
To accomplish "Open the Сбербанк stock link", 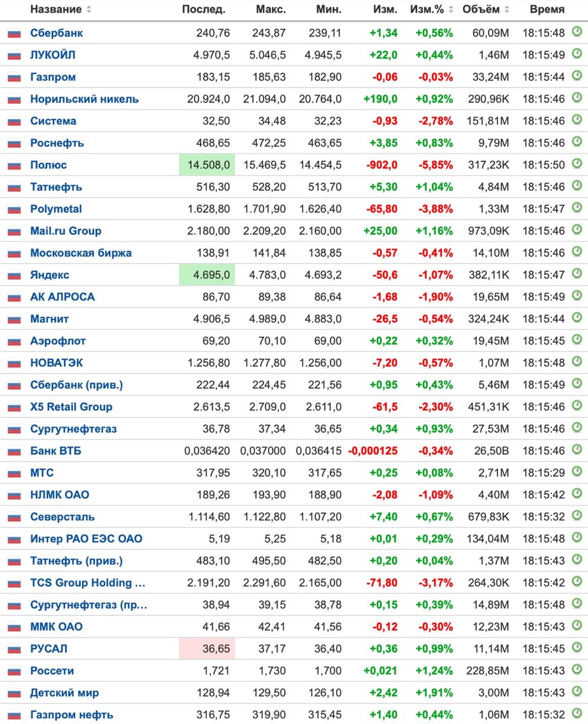I will click(57, 33).
